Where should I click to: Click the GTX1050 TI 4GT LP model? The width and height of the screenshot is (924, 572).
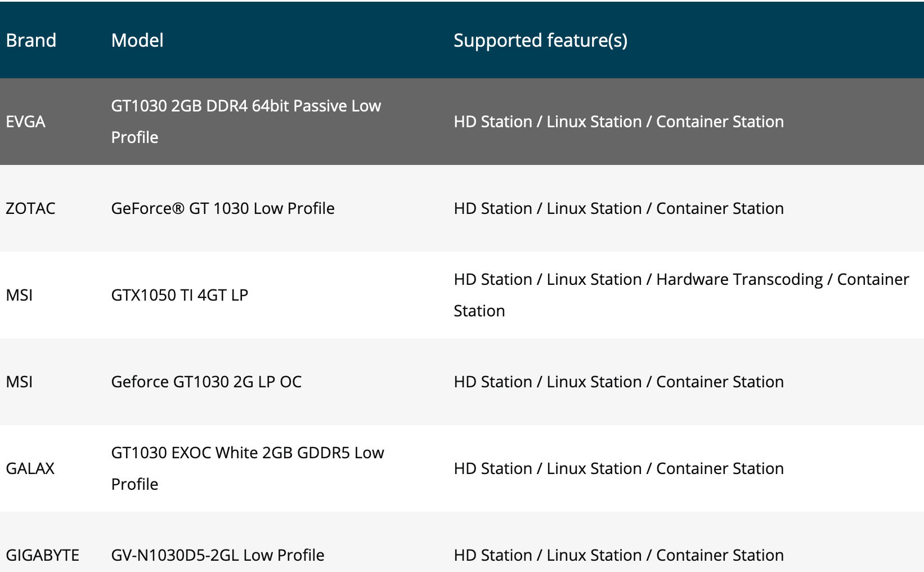(180, 295)
